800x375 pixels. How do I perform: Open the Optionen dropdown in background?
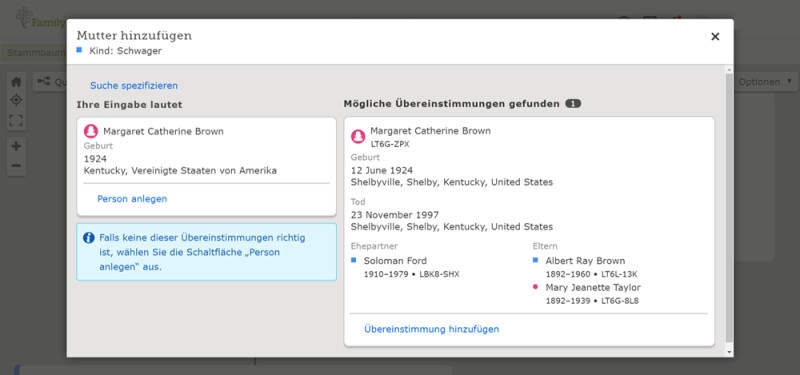click(x=765, y=82)
